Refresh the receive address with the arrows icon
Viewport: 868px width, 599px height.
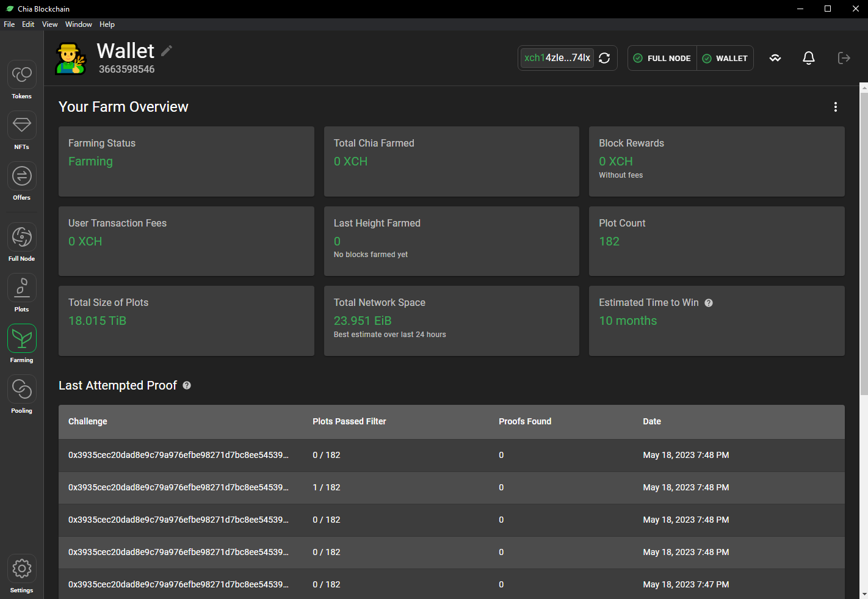(604, 58)
